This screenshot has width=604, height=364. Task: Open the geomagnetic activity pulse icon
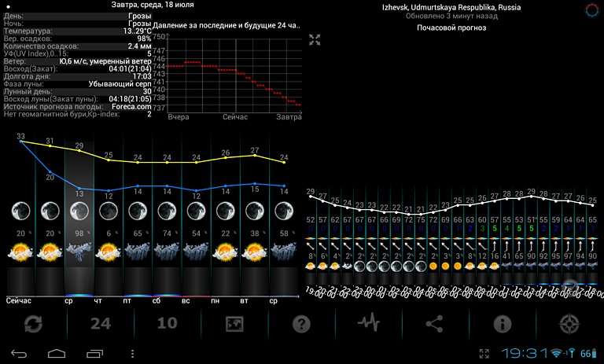[x=368, y=324]
